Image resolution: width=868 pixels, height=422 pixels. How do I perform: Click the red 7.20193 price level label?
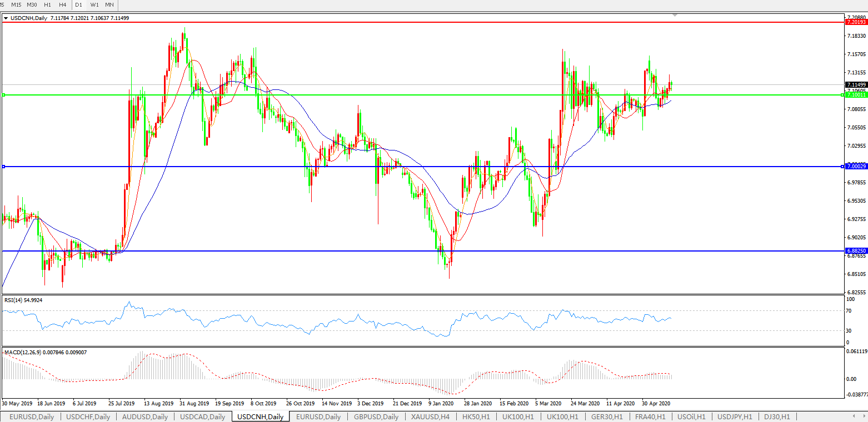click(855, 22)
